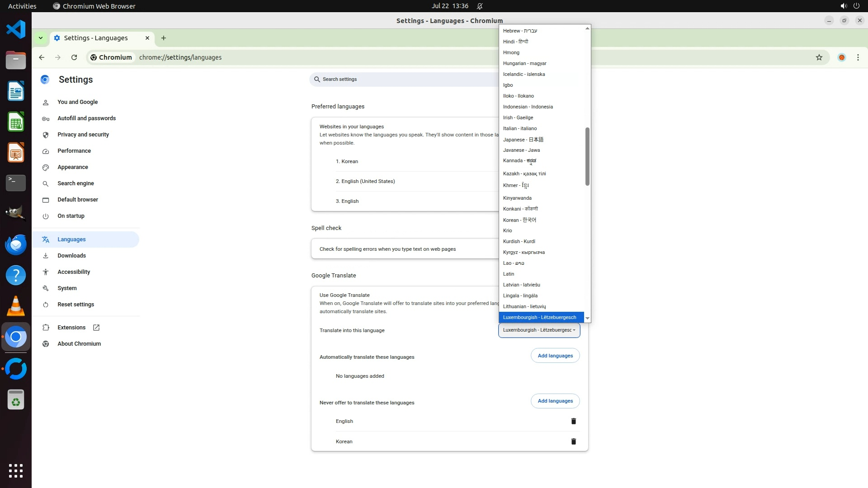
Task: Click Translate into this language dropdown
Action: pyautogui.click(x=539, y=330)
